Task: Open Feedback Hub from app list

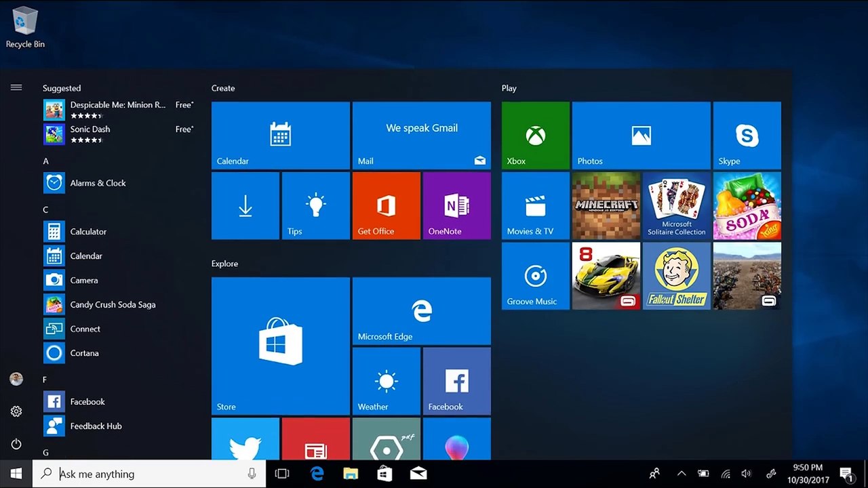Action: click(x=119, y=426)
